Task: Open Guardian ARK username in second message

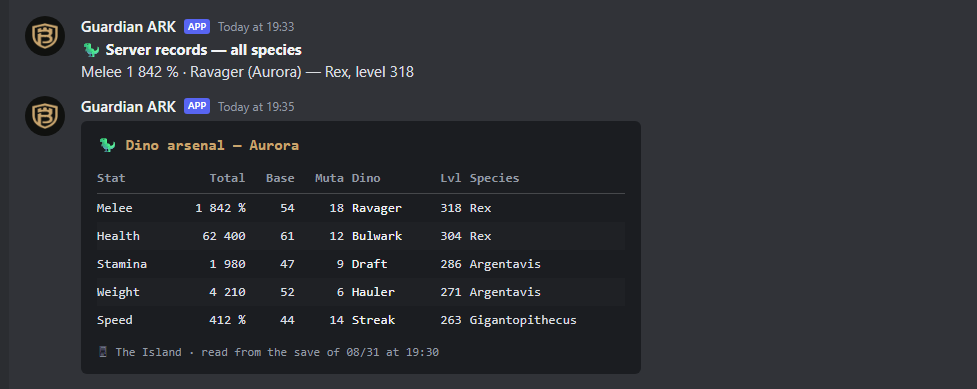Action: point(128,107)
